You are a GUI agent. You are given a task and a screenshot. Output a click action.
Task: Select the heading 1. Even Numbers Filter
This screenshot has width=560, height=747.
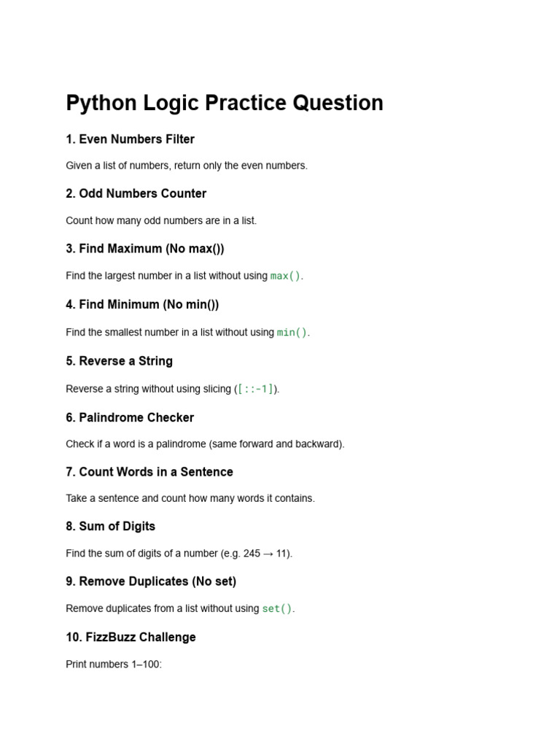click(130, 139)
